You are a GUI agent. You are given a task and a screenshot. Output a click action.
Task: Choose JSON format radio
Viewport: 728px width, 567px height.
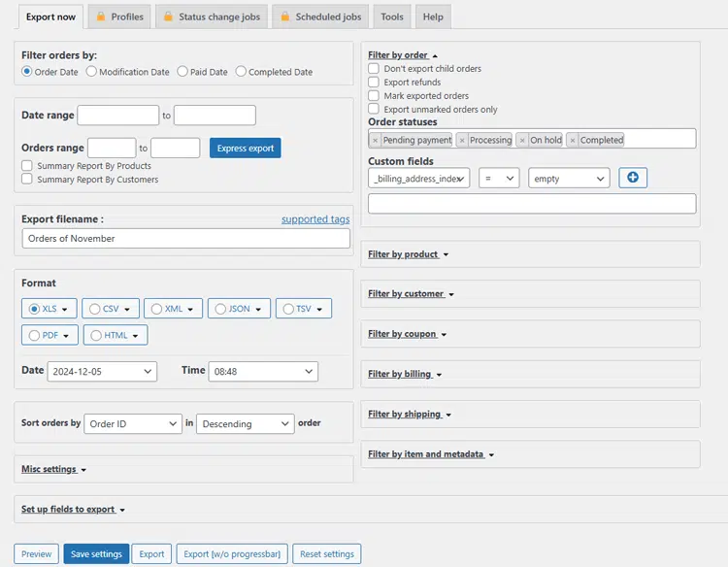point(220,309)
